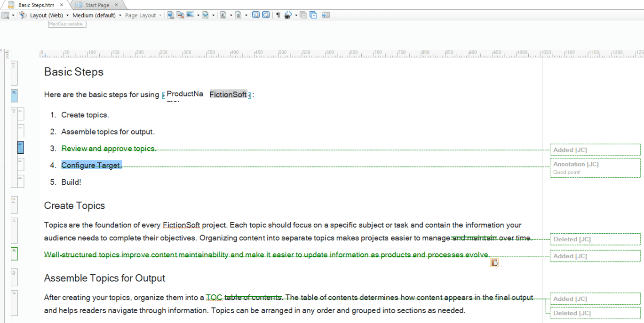The height and width of the screenshot is (323, 644).
Task: Click the 'Basic Steps' main heading
Action: [x=74, y=72]
